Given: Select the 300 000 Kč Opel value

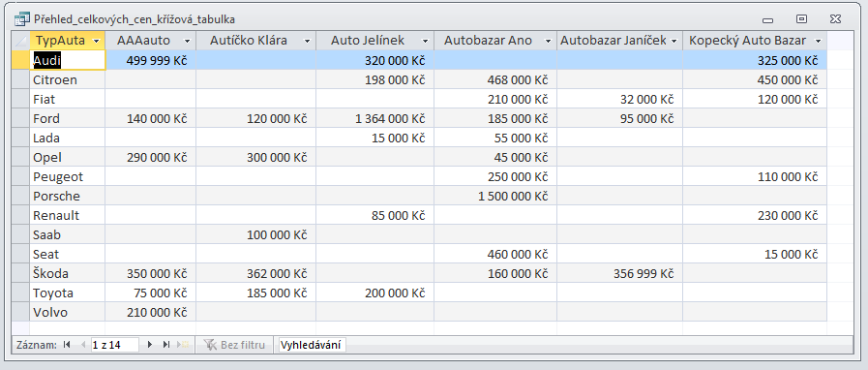Looking at the screenshot, I should click(255, 157).
